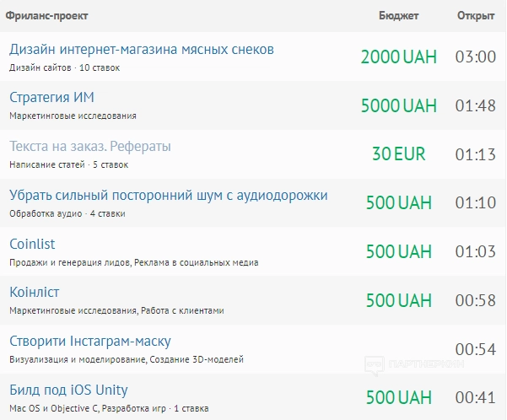The height and width of the screenshot is (420, 507).
Task: Open project "Дизайн интернет-магазина мясных снеков"
Action: point(142,49)
